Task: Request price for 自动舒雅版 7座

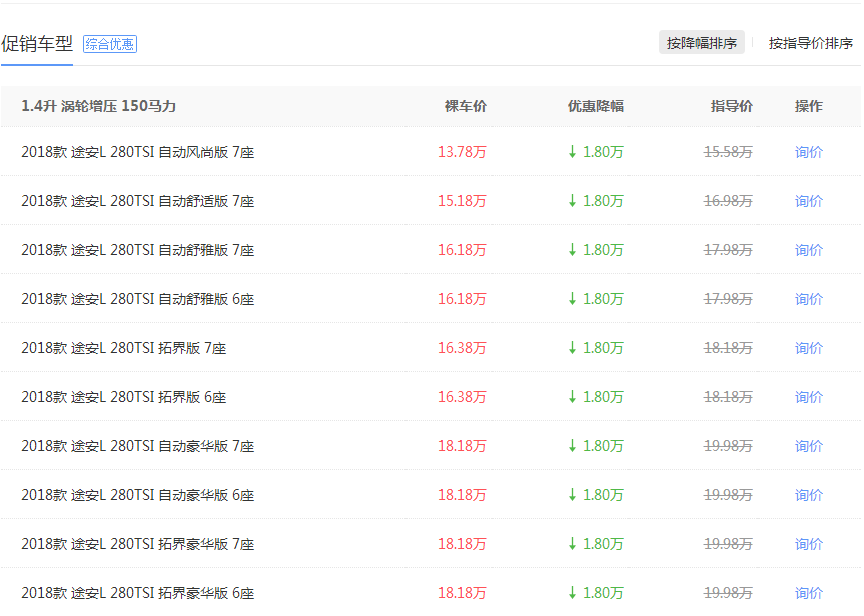Action: coord(808,250)
